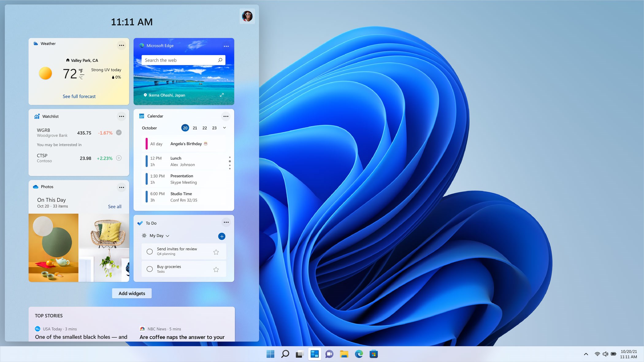
Task: Click the Watchlist widget icon
Action: click(36, 116)
